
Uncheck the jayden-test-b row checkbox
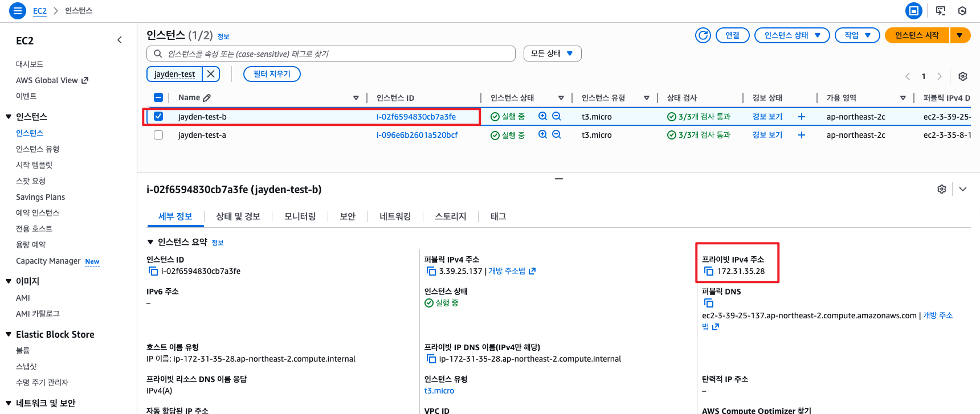click(x=158, y=116)
